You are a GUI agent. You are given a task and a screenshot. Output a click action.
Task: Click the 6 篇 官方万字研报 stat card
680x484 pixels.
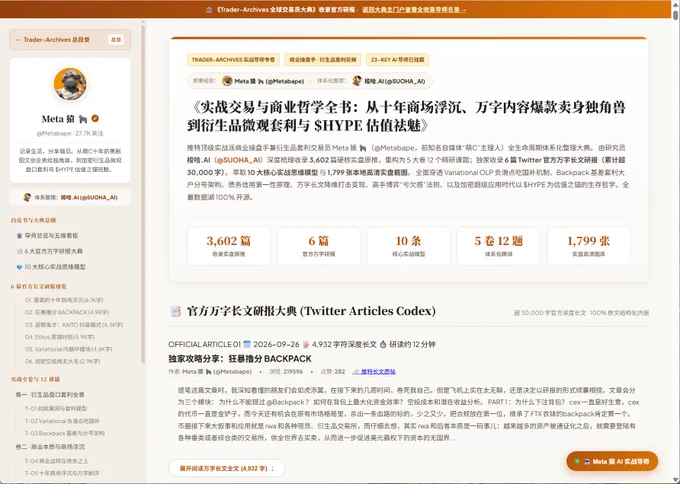pos(319,246)
